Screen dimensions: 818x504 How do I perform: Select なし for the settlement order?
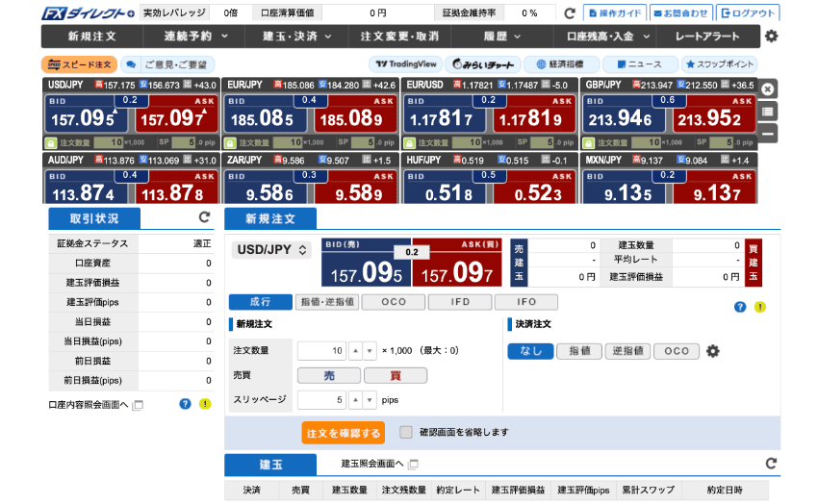pos(530,351)
